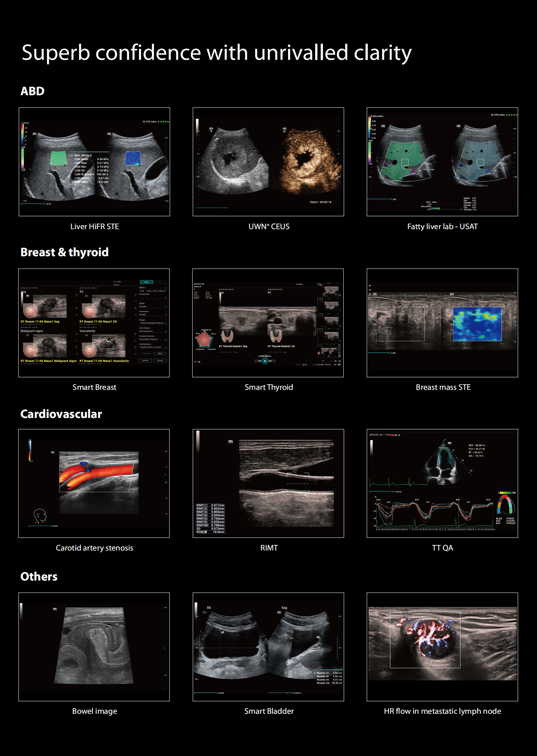Click the Breast & thyroid section heading
Image resolution: width=537 pixels, height=756 pixels.
64,252
